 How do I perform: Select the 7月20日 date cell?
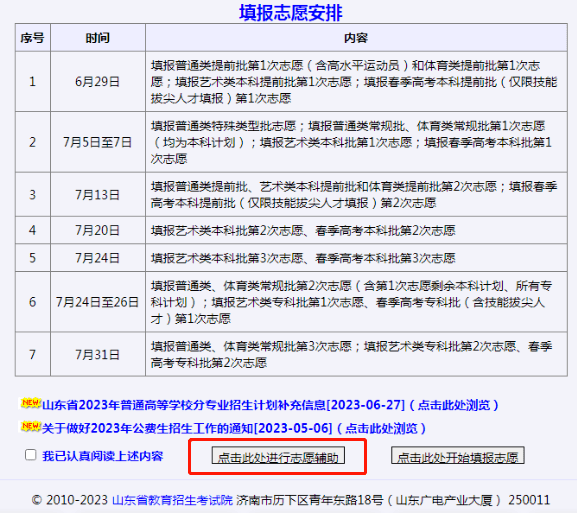tap(98, 230)
